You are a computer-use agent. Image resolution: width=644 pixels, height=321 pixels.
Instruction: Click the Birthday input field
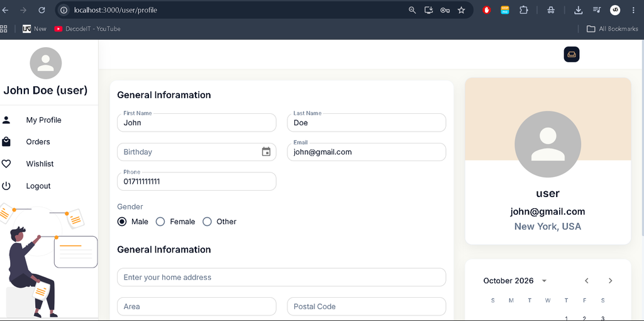(x=197, y=152)
